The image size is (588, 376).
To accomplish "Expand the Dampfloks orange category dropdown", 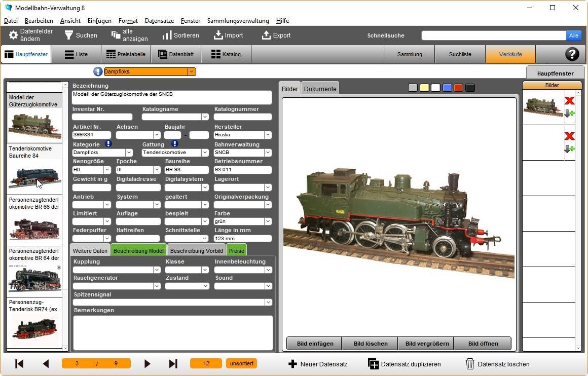I will pyautogui.click(x=192, y=72).
